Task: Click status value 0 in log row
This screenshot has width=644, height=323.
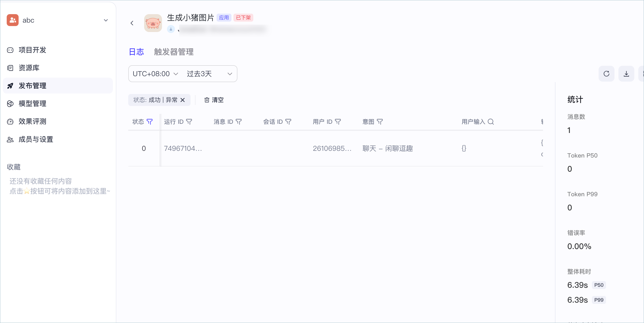Action: pos(144,149)
